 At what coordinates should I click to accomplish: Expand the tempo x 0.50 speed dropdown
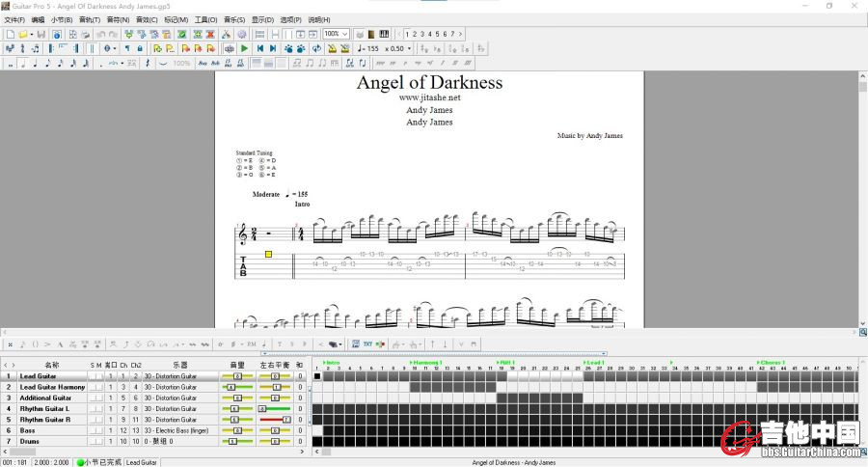click(x=409, y=48)
